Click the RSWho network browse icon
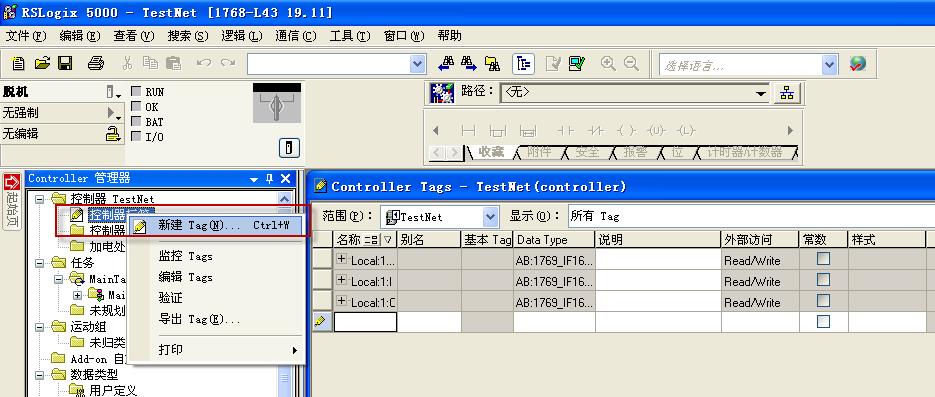The image size is (935, 397). point(787,93)
